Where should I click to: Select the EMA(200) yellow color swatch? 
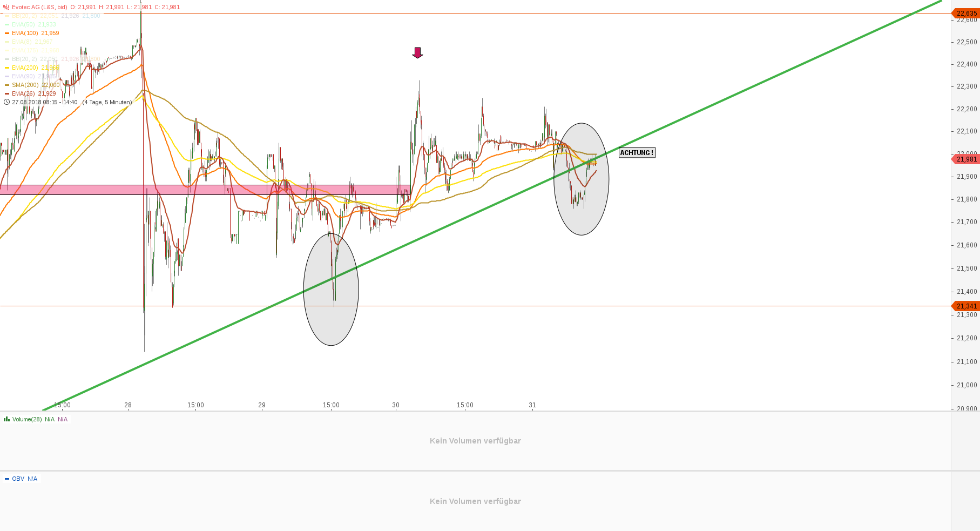click(6, 68)
